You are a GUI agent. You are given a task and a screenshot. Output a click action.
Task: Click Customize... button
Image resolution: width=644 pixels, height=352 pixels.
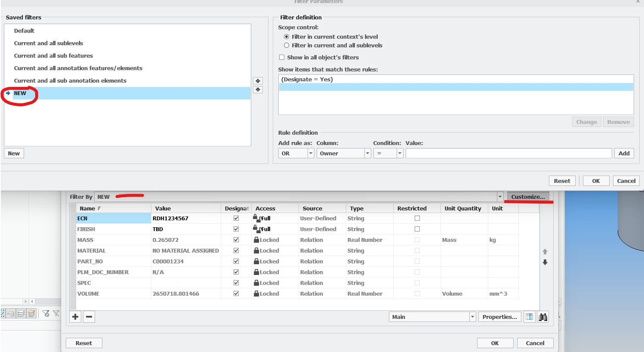[x=528, y=197]
